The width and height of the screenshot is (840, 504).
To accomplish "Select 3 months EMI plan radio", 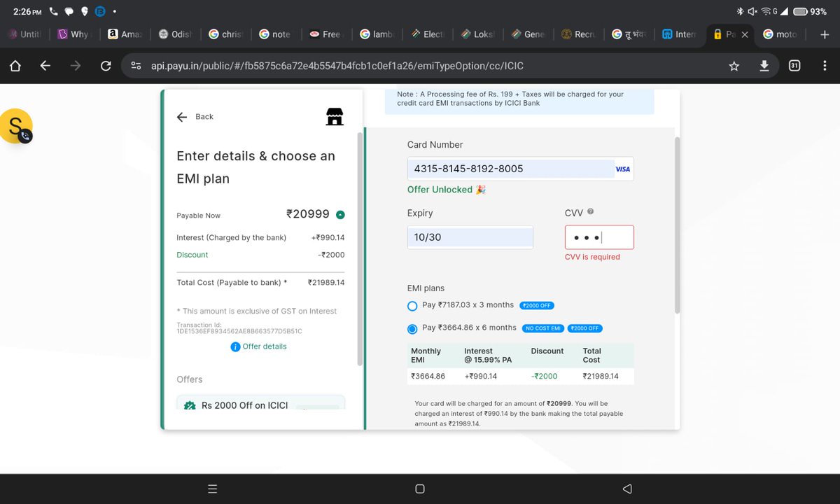I will 412,306.
